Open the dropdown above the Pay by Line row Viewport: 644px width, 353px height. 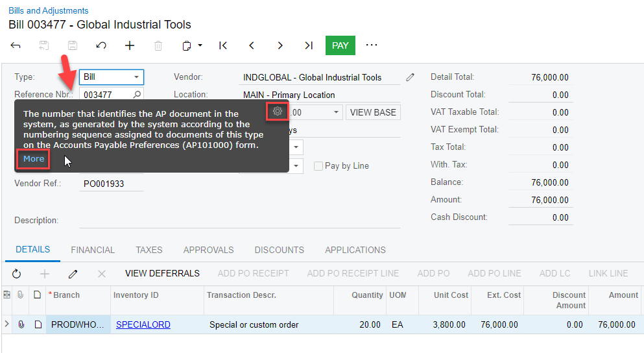click(296, 147)
